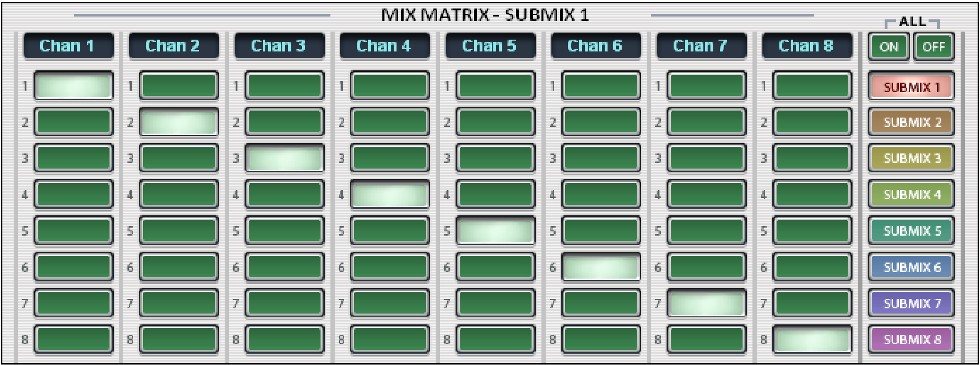Toggle Chan 7 row 7 lit crosspoint
The image size is (980, 365).
click(707, 303)
